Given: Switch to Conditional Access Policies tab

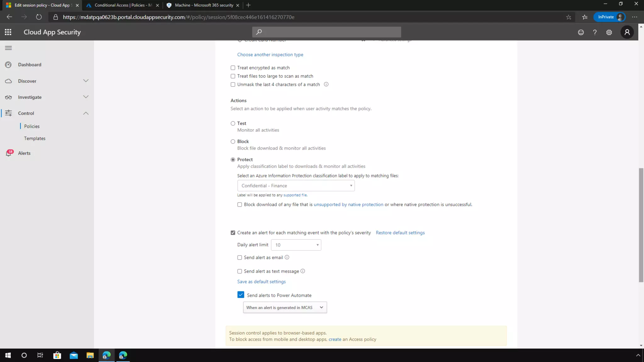Looking at the screenshot, I should [123, 5].
